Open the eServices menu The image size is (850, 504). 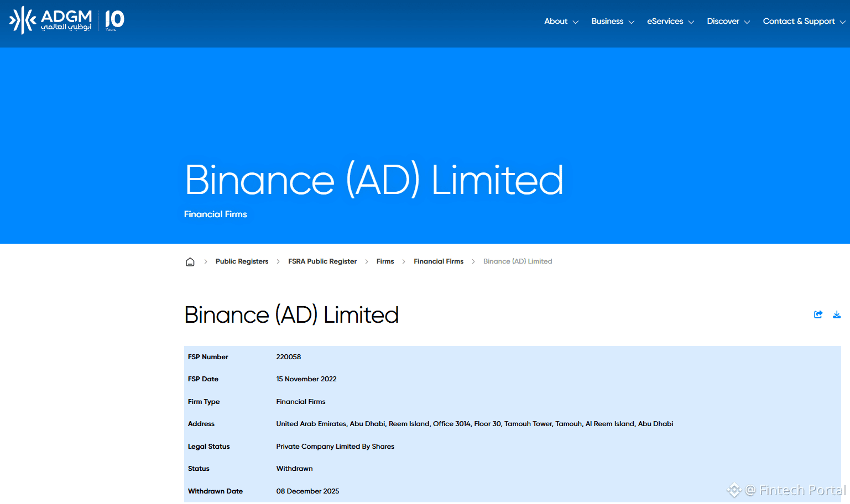pos(665,22)
